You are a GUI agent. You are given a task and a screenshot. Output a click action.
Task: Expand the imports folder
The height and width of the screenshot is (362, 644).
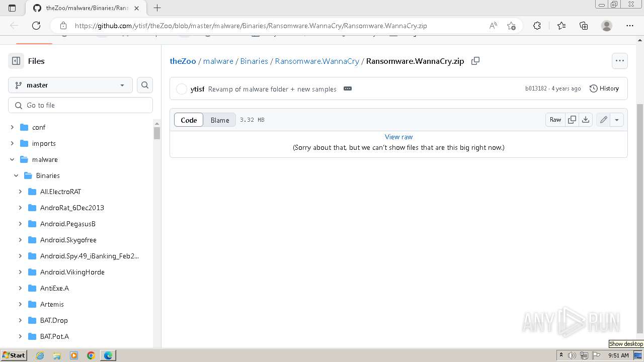(12, 143)
